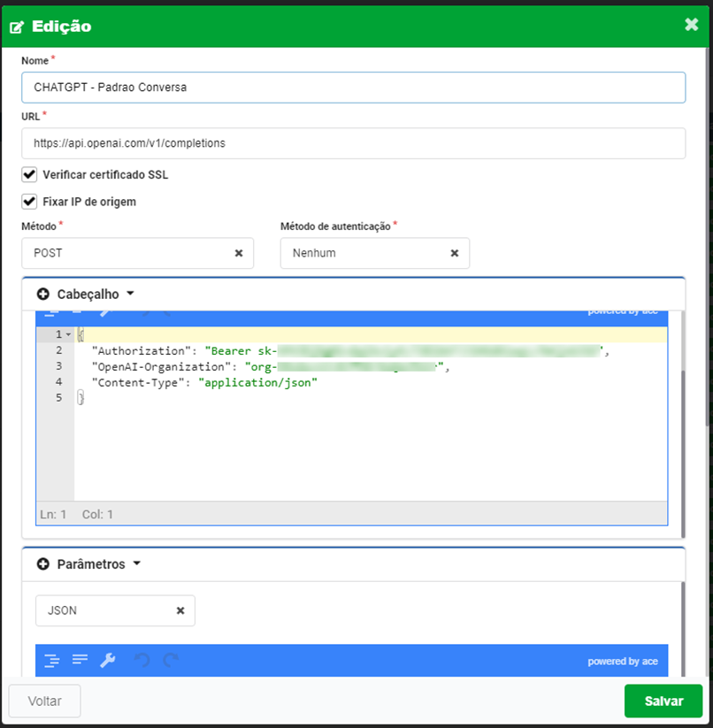Collapse the Parâmetros section via its caret
This screenshot has width=713, height=728.
[x=137, y=563]
